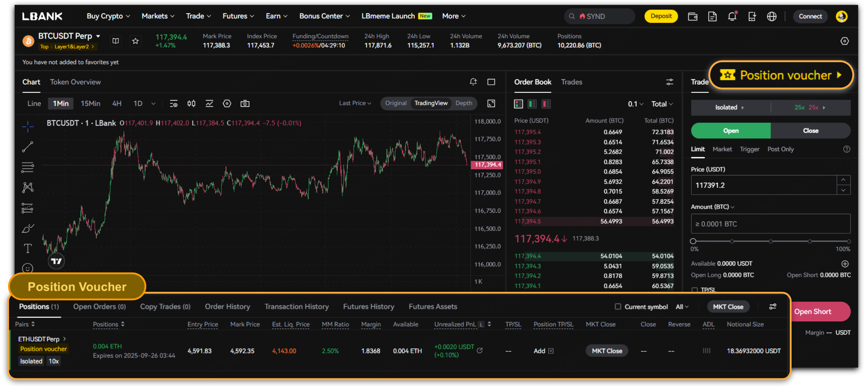
Task: Expand the BTCUSDT Perp pair dropdown
Action: 98,36
